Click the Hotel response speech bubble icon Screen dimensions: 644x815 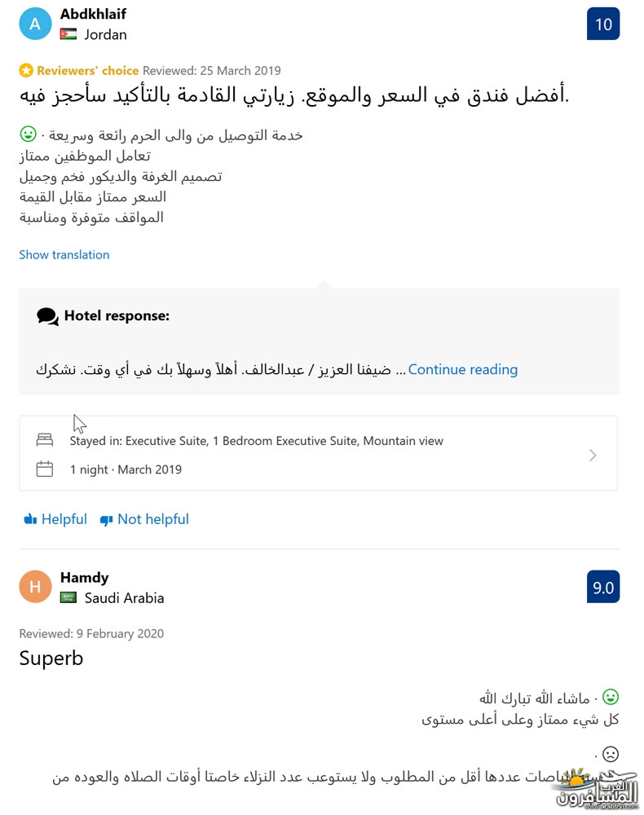pos(47,316)
